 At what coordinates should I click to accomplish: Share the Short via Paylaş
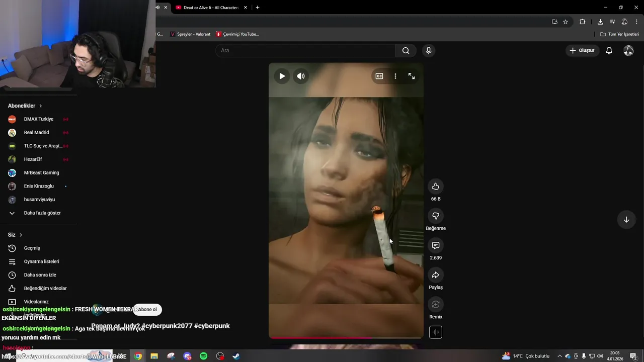436,275
